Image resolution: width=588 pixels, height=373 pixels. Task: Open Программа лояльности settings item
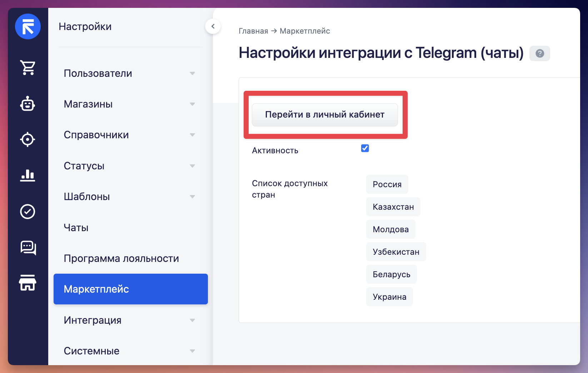point(131,258)
